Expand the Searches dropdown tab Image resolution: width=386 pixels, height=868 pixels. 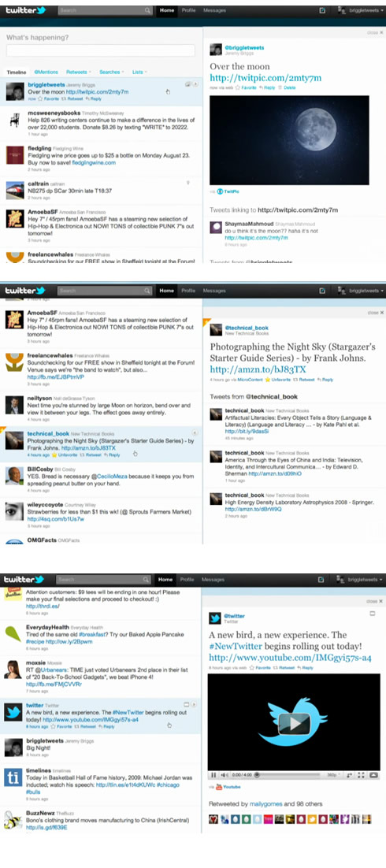point(111,72)
